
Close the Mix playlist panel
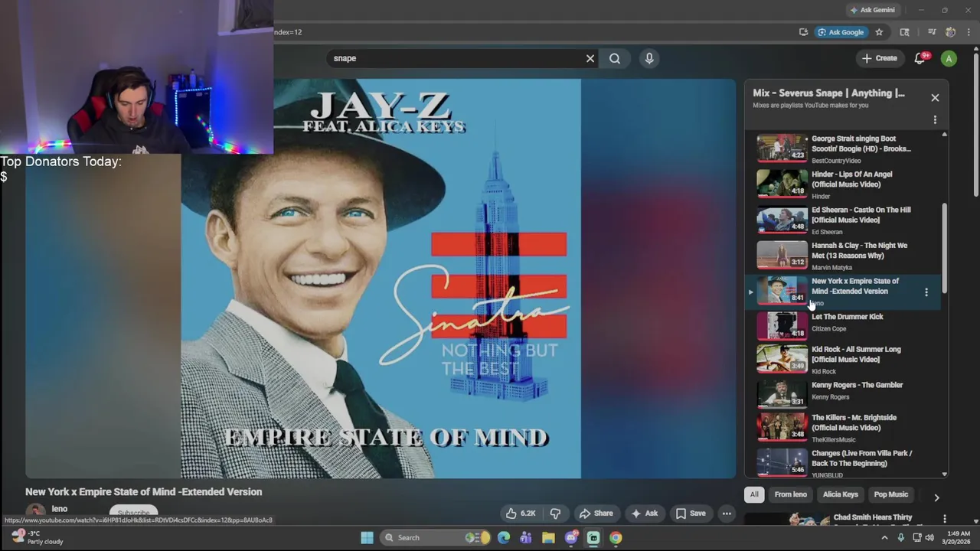(935, 98)
